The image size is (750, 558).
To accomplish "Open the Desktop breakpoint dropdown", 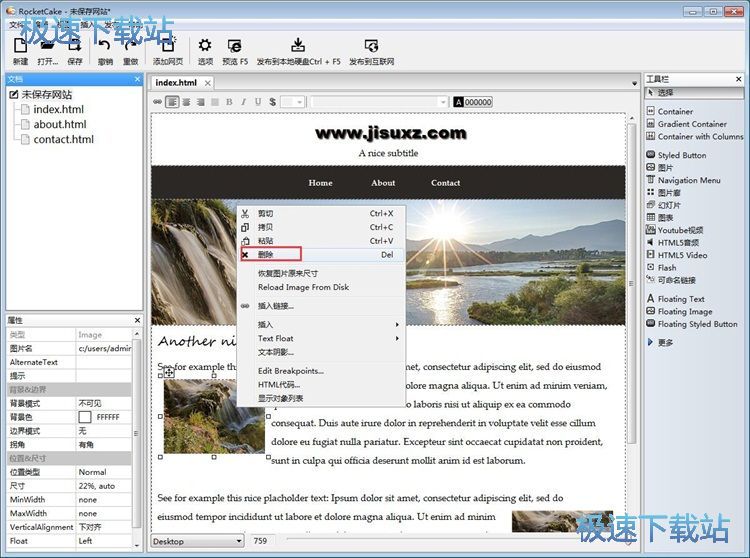I will click(x=197, y=541).
